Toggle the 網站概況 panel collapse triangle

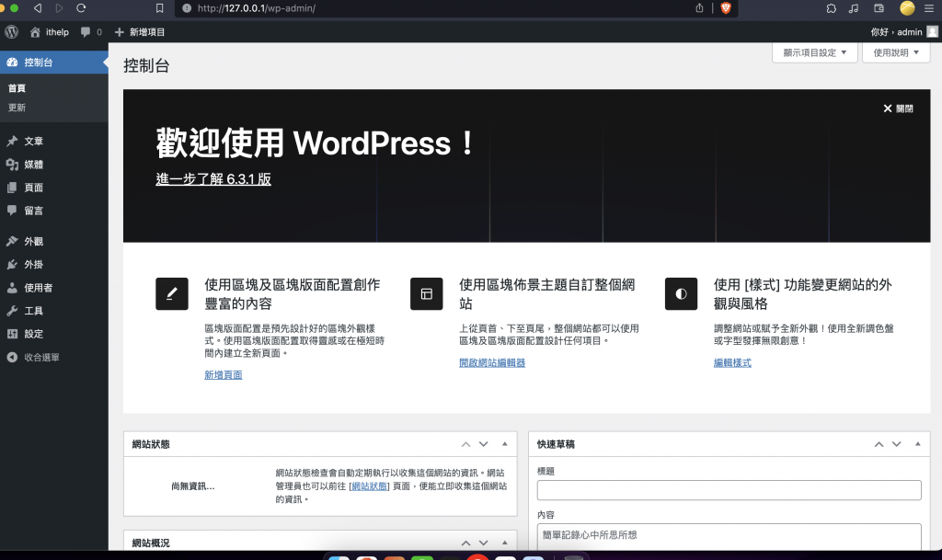coord(505,543)
